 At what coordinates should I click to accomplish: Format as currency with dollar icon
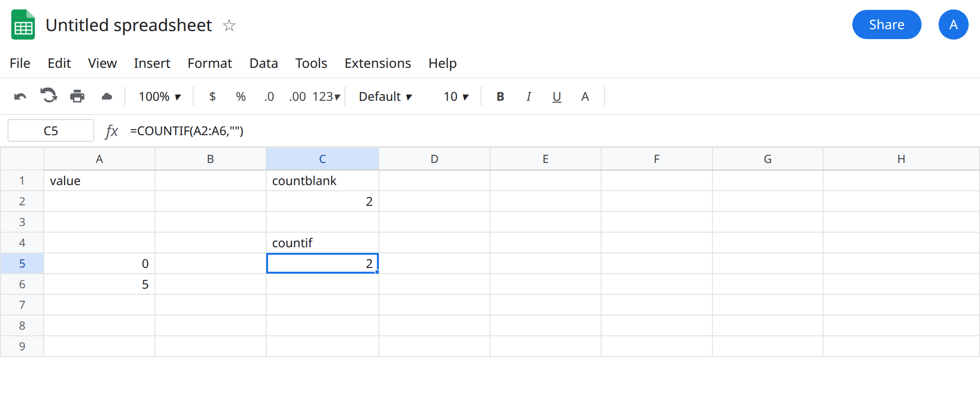click(212, 97)
